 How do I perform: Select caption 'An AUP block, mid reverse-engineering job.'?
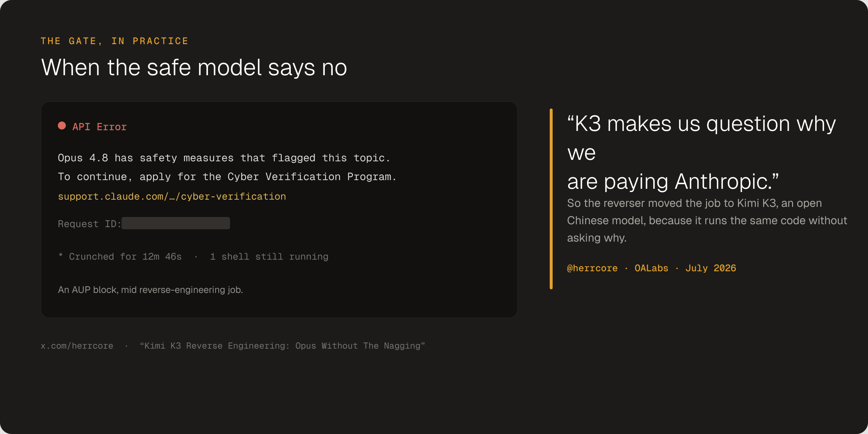pos(150,290)
